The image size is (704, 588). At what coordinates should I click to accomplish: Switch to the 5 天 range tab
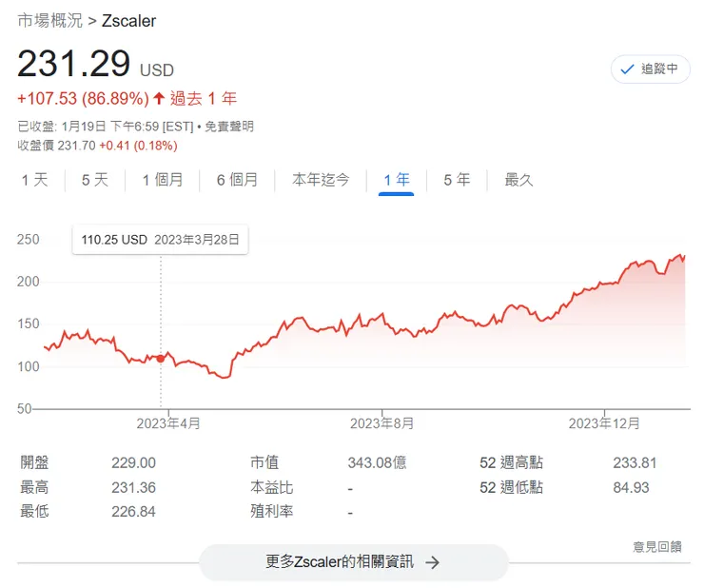click(x=95, y=180)
